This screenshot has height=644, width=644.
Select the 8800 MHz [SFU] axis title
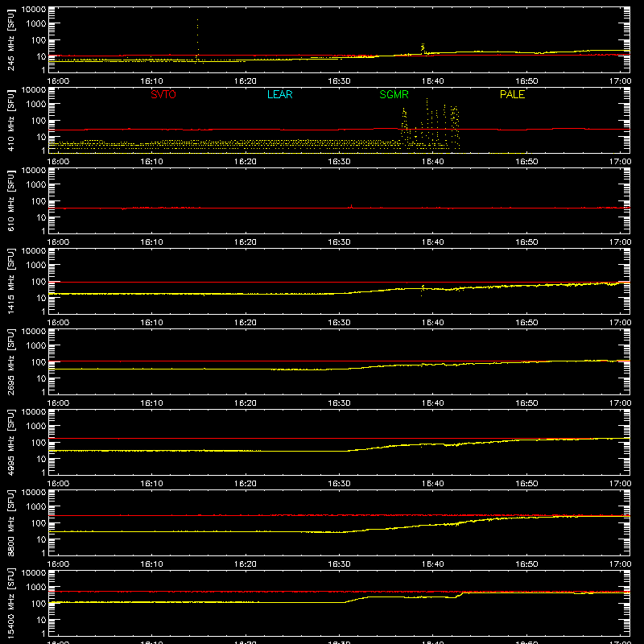(x=11, y=522)
